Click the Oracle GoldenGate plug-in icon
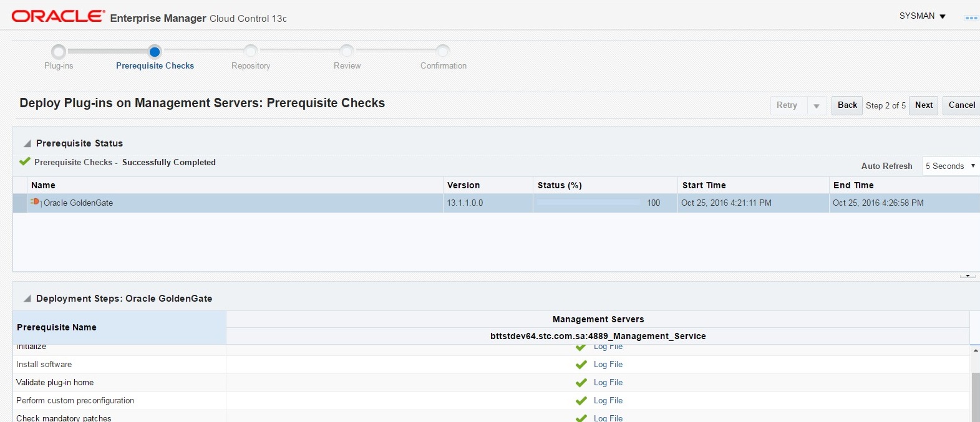This screenshot has height=422, width=980. coord(36,202)
